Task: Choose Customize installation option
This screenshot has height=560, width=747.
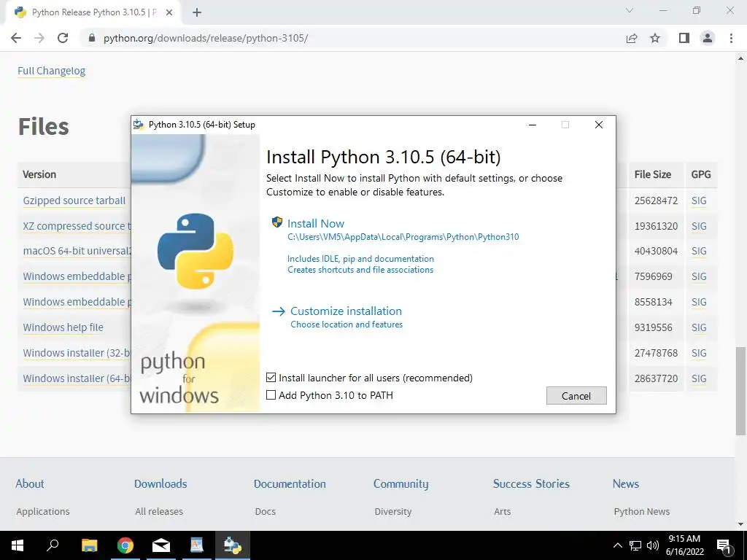Action: coord(346,311)
